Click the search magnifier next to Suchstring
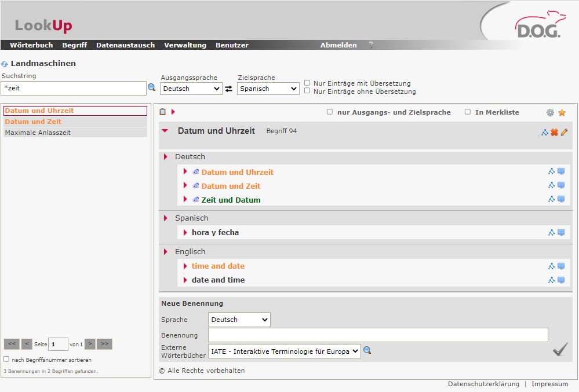The image size is (579, 392). 152,87
